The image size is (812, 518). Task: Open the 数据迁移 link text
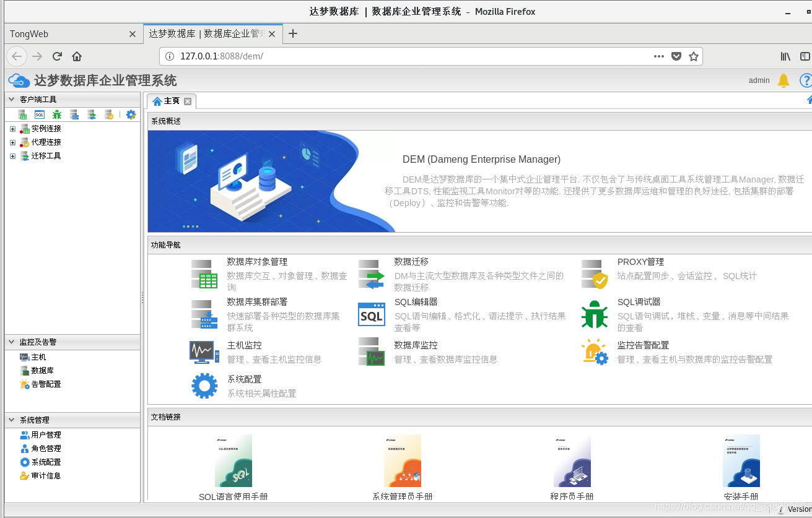click(x=411, y=262)
